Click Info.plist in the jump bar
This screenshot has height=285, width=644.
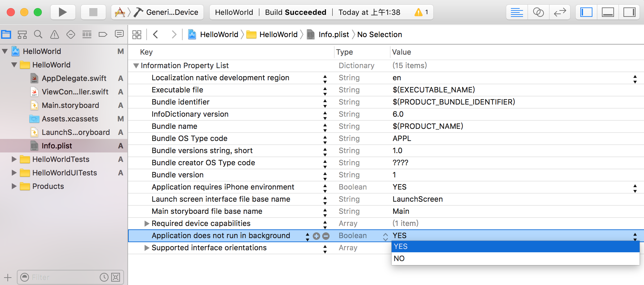(x=328, y=34)
